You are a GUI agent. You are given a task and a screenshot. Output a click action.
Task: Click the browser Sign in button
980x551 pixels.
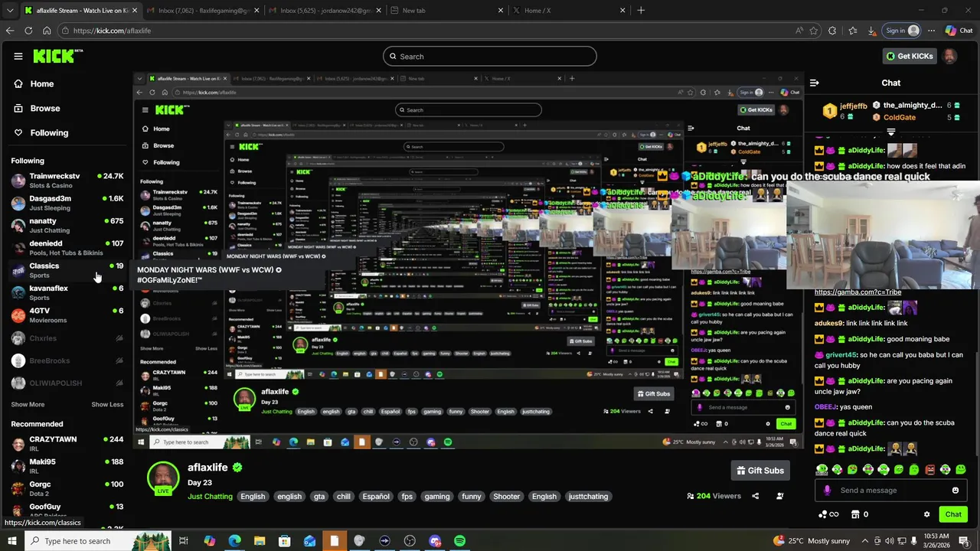[x=903, y=31]
